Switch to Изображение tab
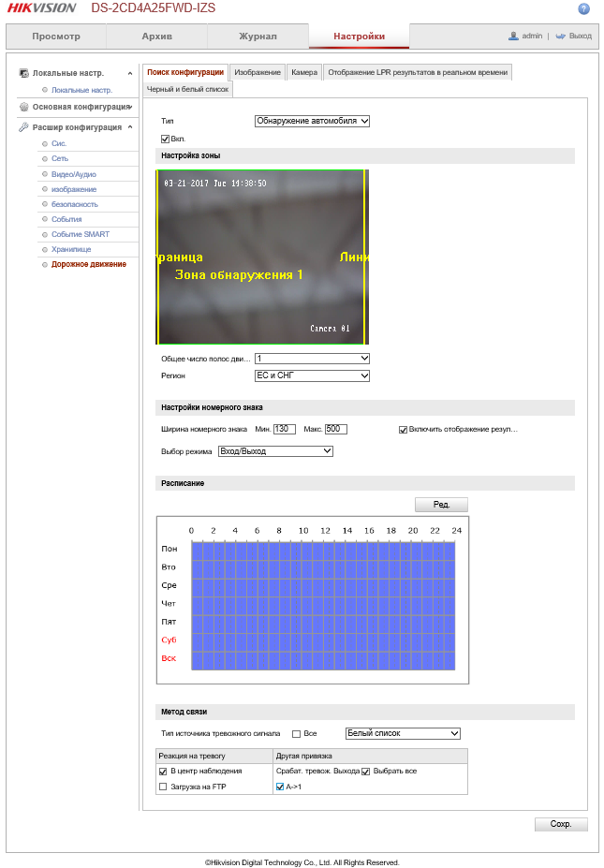604x868 pixels. click(x=258, y=72)
